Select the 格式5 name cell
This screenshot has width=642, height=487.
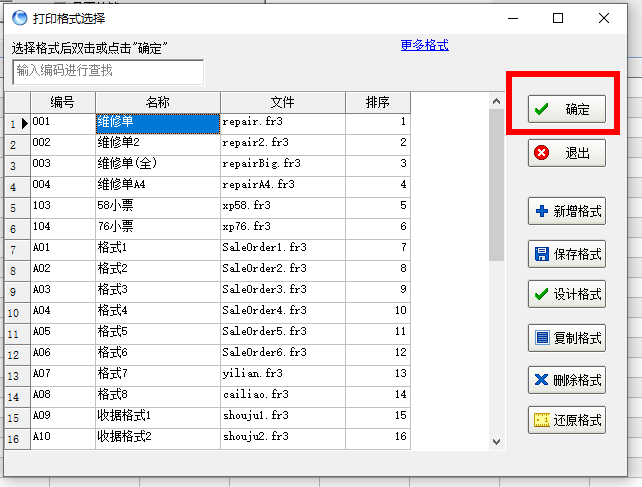(158, 334)
